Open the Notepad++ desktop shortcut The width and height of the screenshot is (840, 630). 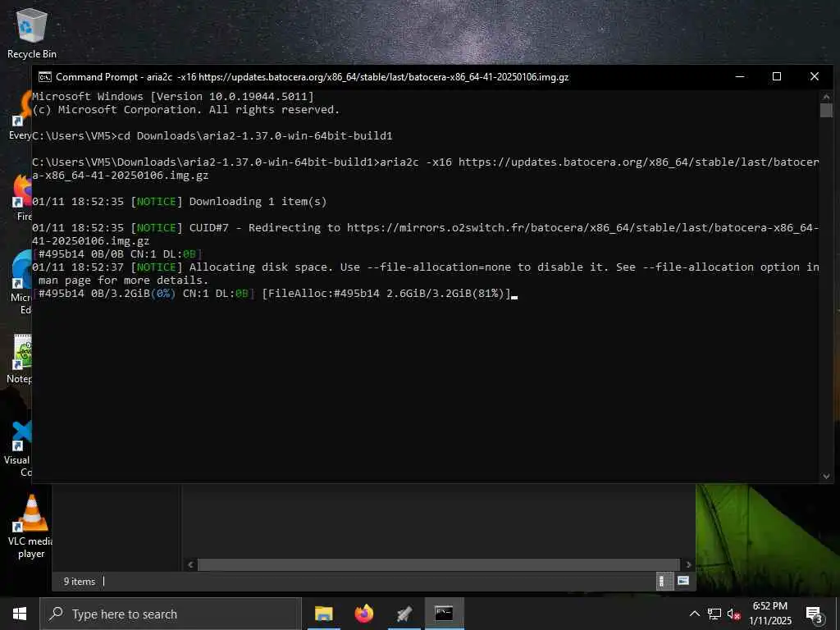tap(21, 358)
